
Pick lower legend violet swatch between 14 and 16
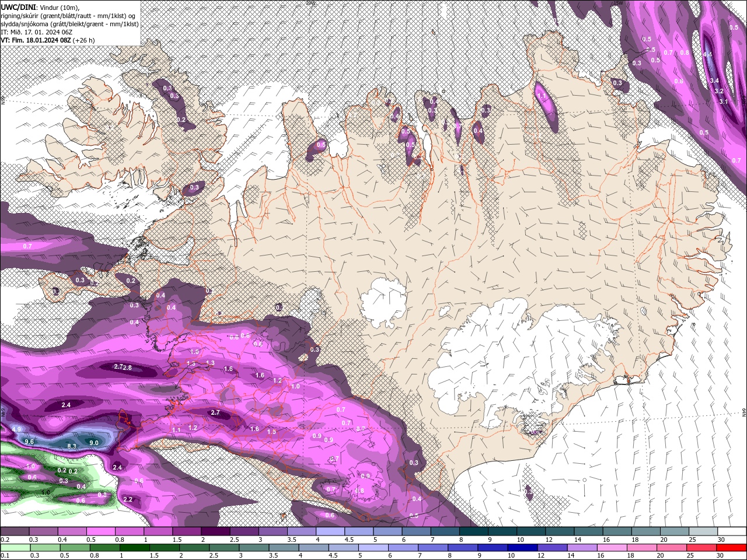tap(581, 548)
